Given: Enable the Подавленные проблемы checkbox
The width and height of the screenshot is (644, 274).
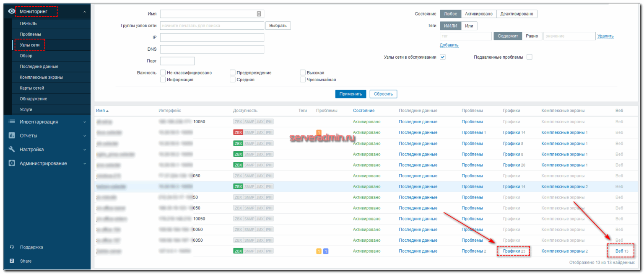Looking at the screenshot, I should (529, 57).
